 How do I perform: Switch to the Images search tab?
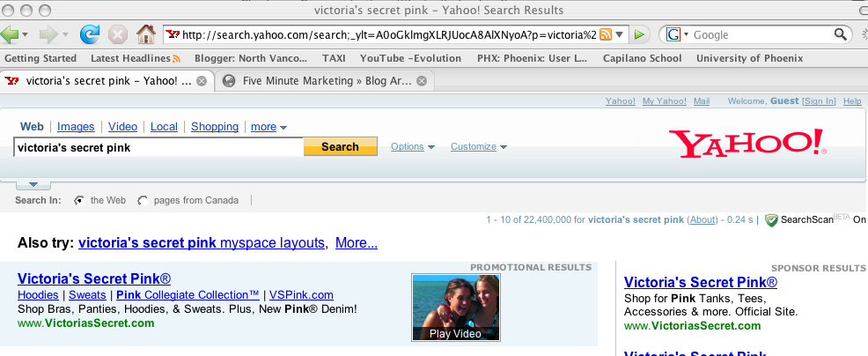(76, 127)
